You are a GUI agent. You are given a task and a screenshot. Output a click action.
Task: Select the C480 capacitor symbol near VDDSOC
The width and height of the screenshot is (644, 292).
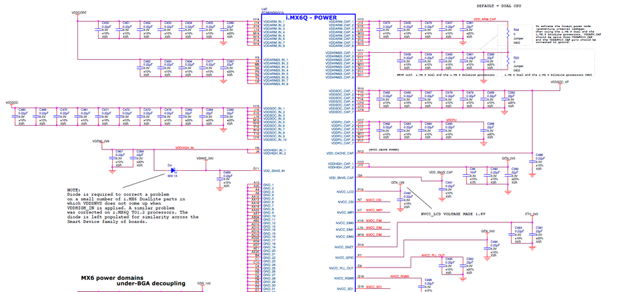pyautogui.click(x=14, y=117)
